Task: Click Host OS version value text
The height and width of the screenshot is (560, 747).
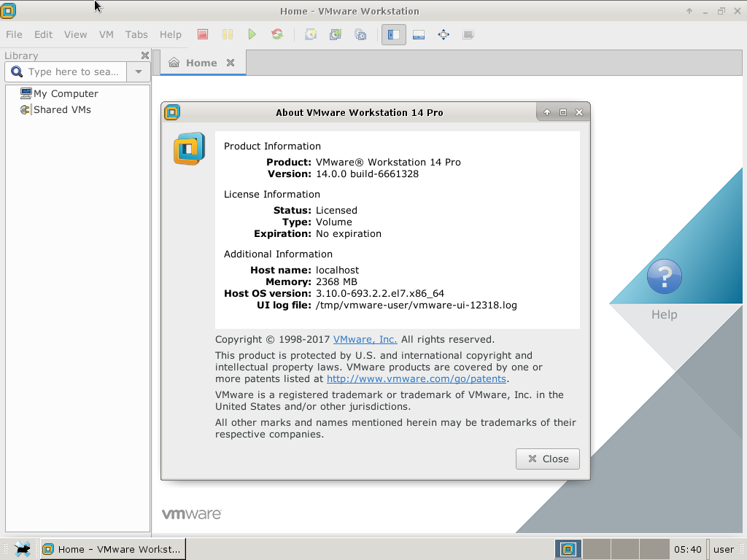Action: click(379, 293)
